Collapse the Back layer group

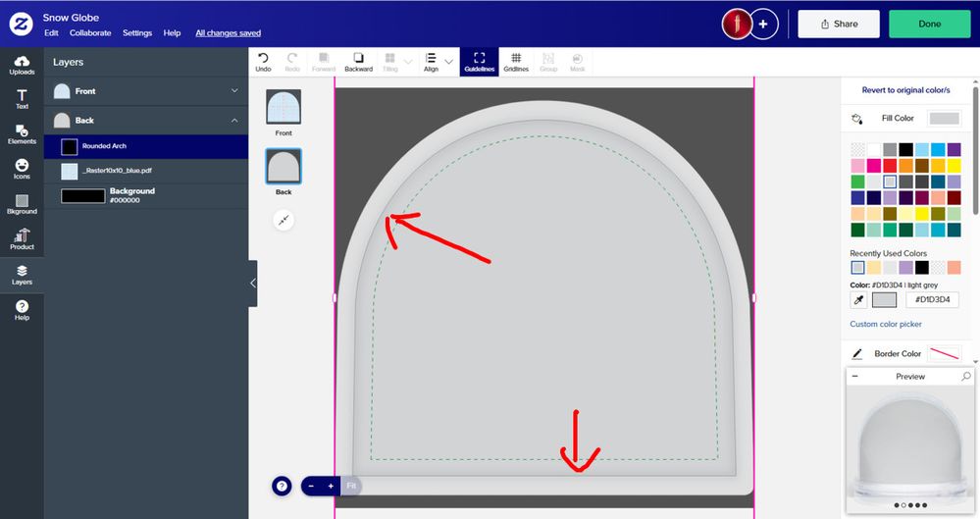click(233, 121)
